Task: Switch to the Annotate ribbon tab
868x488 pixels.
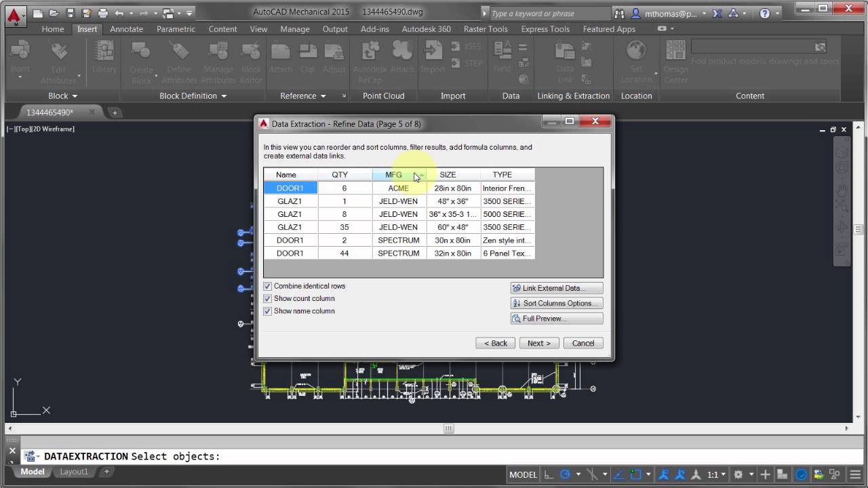Action: pyautogui.click(x=126, y=29)
